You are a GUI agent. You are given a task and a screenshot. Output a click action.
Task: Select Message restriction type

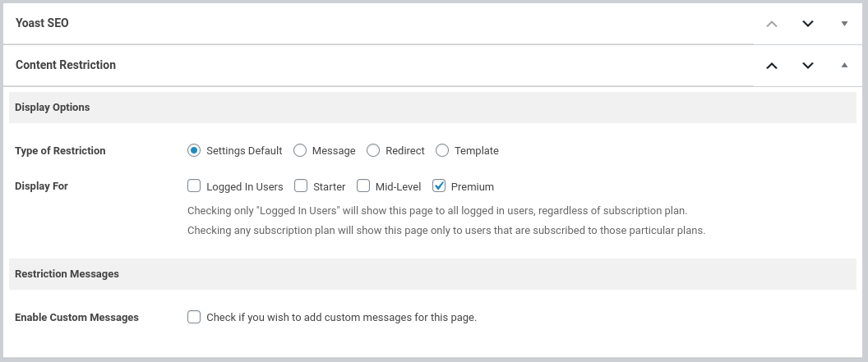[300, 150]
